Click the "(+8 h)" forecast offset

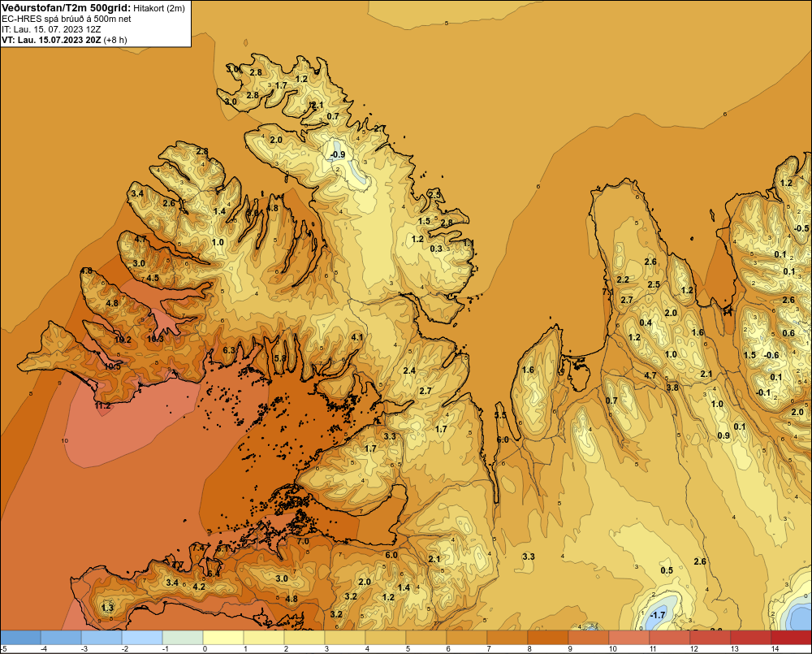tap(115, 40)
